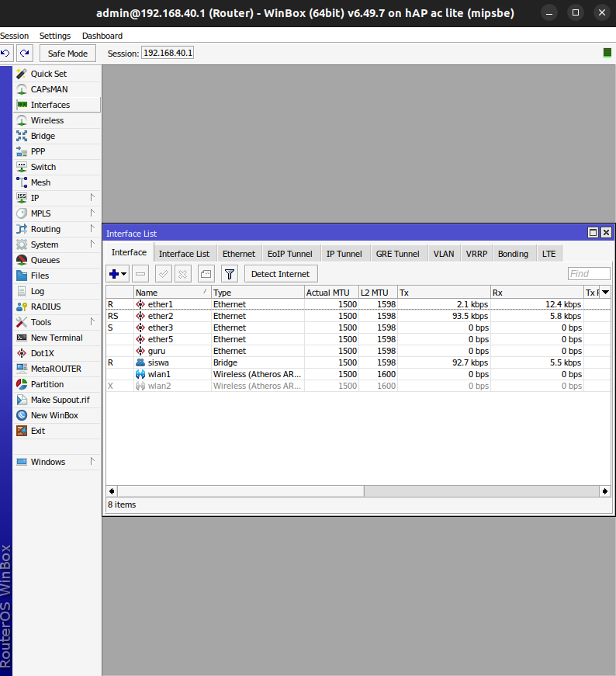Switch to VRRP tab
Screen dimensions: 616x676
coord(476,254)
